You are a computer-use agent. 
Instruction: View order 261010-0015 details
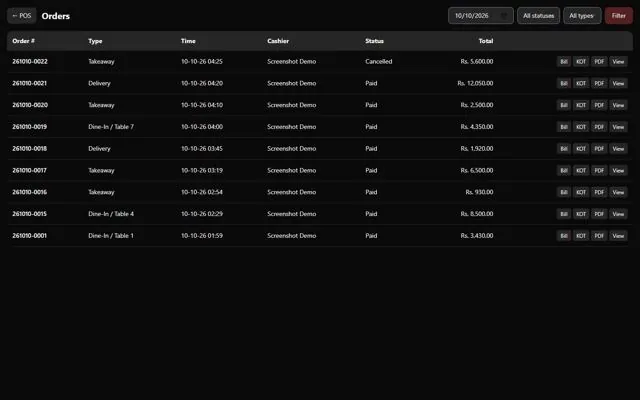click(x=618, y=214)
